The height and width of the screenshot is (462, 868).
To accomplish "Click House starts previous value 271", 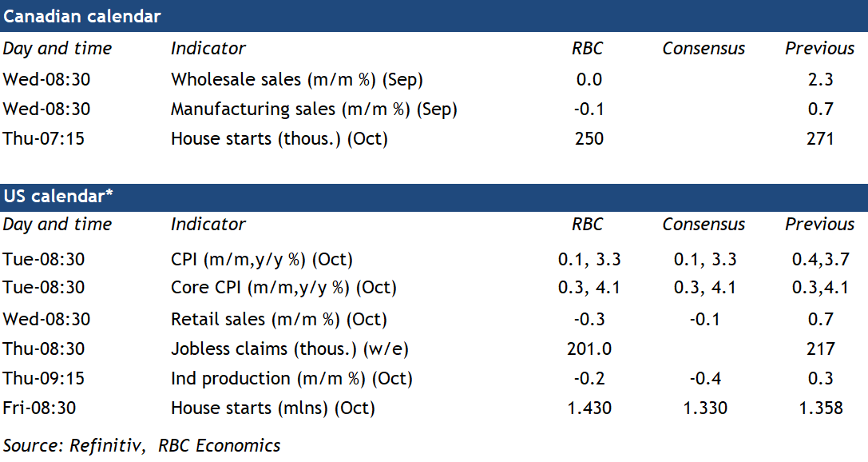I will click(820, 139).
